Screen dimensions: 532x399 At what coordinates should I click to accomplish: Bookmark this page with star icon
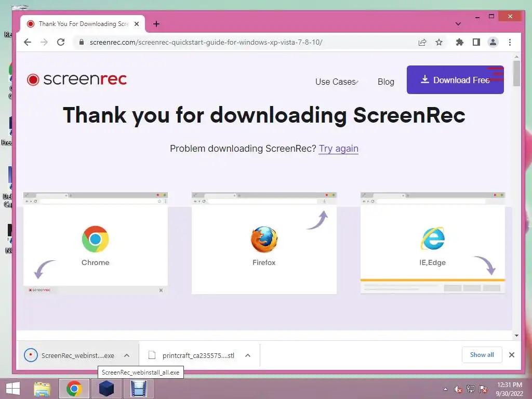(439, 42)
